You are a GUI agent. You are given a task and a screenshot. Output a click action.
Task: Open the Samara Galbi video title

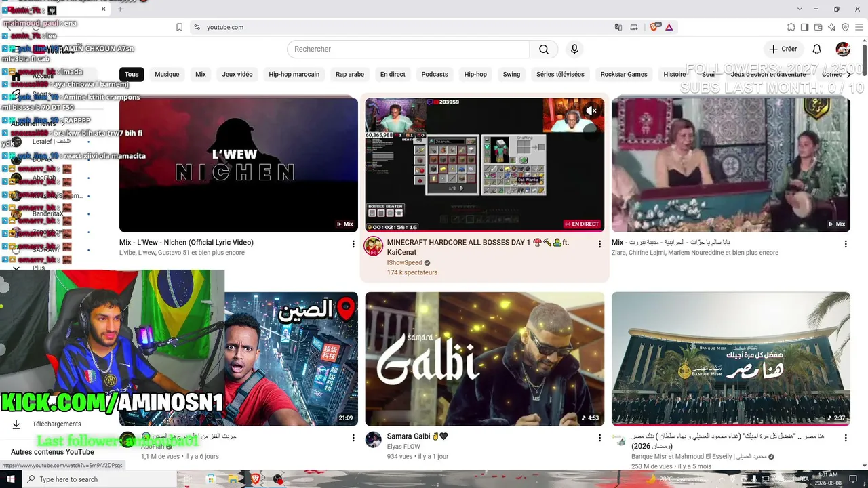(x=418, y=436)
